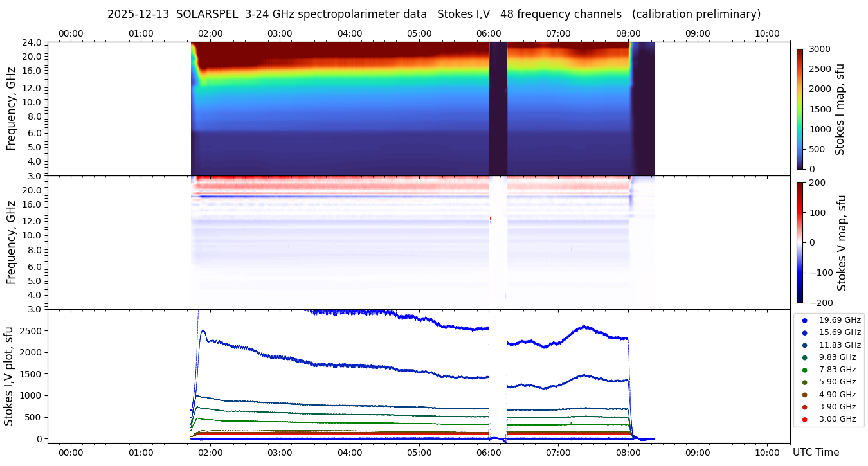Click the 15.69 GHz legend marker dot
The image size is (868, 466).
click(804, 332)
